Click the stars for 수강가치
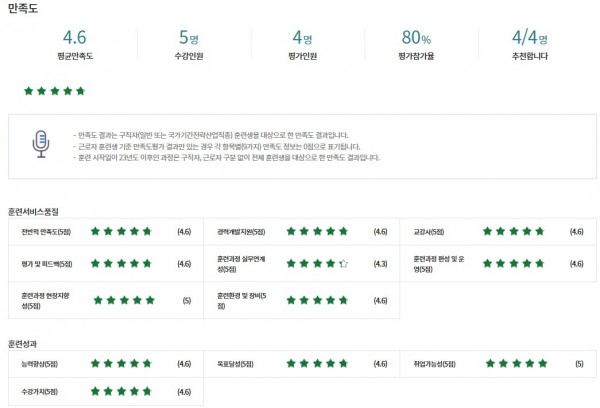Screen dimensions: 600x408 pyautogui.click(x=121, y=391)
